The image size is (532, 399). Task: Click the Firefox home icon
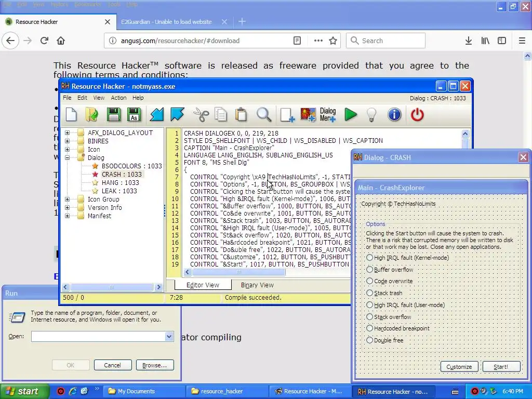61,41
